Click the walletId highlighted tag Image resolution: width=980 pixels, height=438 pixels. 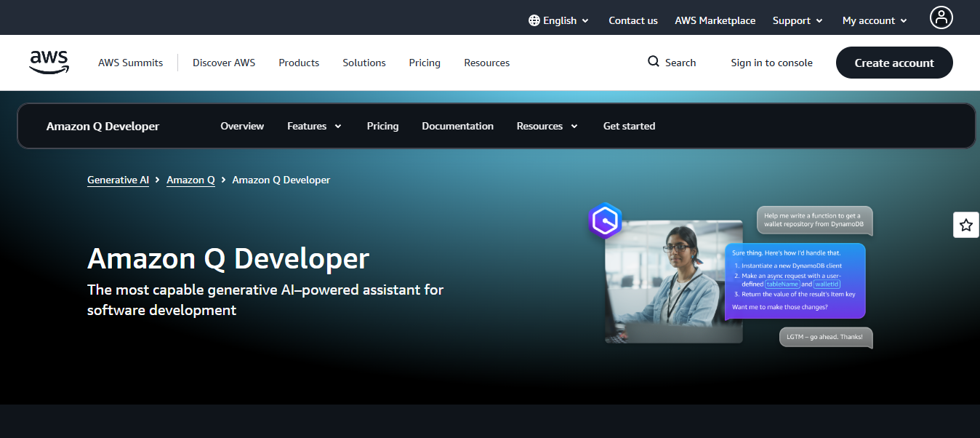coord(827,284)
